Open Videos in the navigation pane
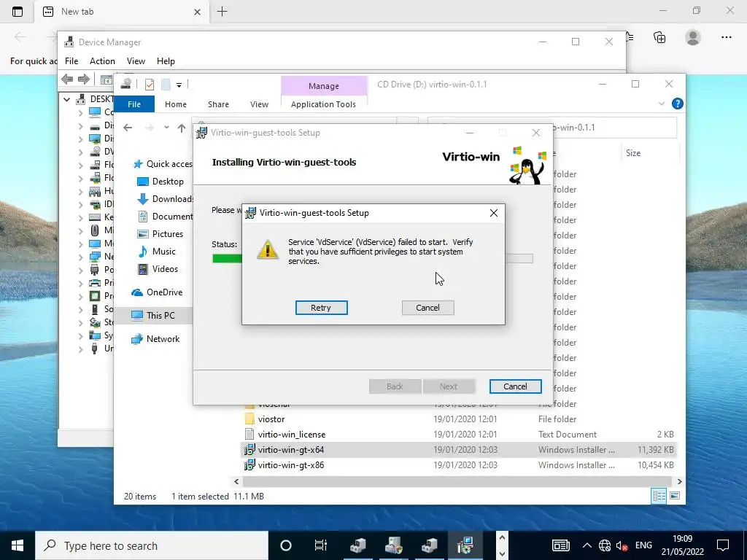 [158, 269]
